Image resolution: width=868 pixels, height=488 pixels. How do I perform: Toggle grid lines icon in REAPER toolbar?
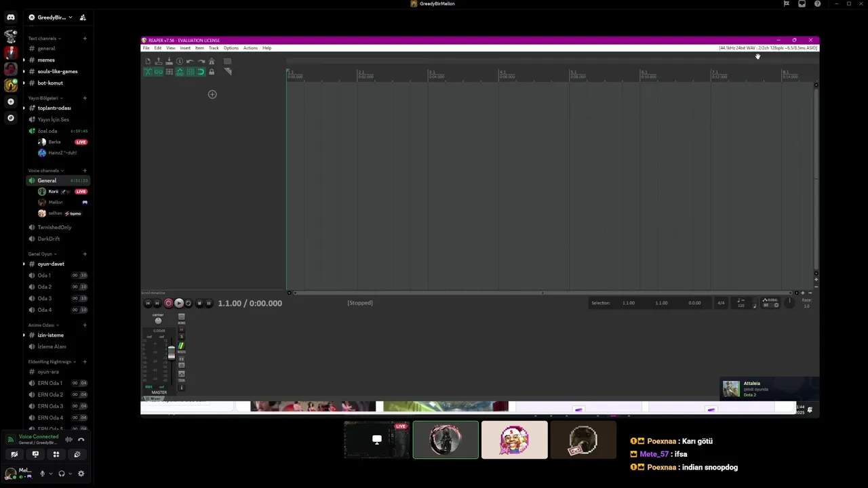point(191,72)
